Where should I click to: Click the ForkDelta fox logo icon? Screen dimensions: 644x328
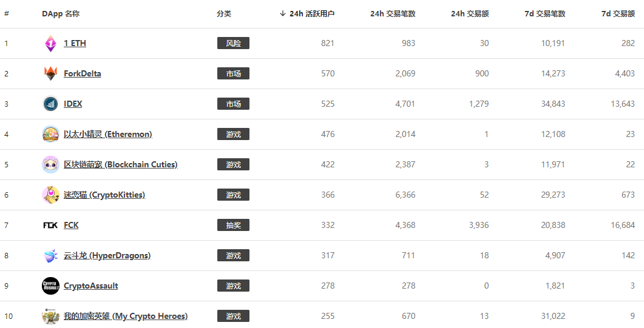click(50, 73)
